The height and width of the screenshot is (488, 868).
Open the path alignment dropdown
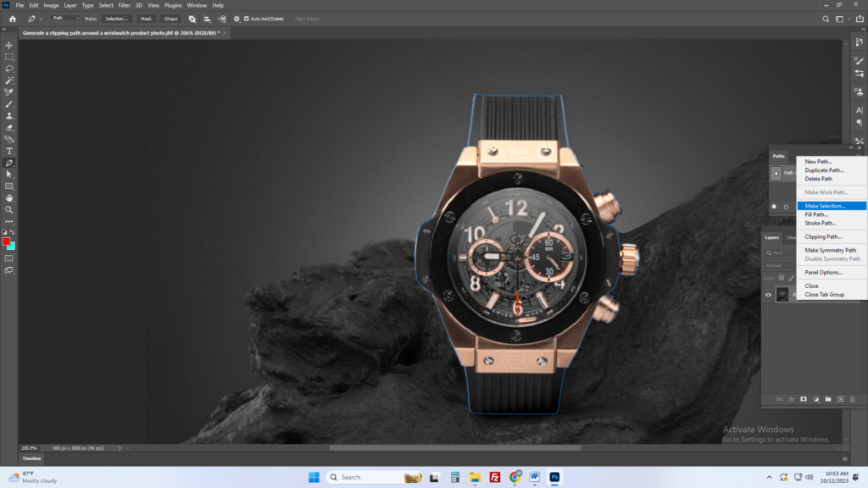click(x=208, y=19)
